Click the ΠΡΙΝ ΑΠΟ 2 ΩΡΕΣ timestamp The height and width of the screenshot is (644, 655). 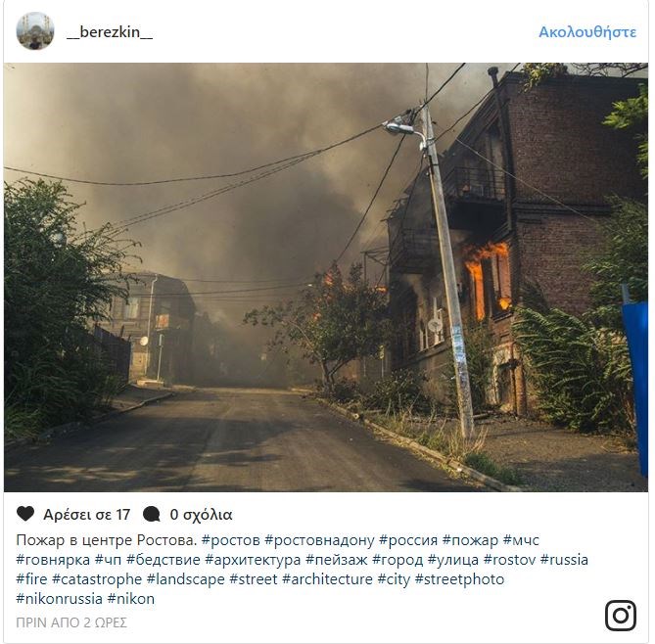[71, 622]
